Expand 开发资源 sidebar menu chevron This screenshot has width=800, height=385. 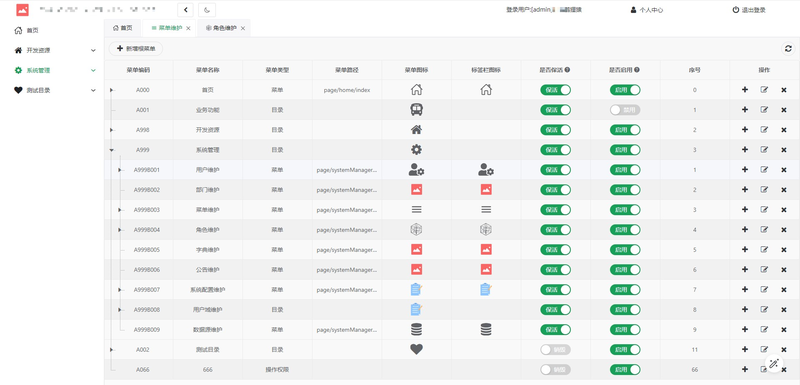[x=93, y=50]
